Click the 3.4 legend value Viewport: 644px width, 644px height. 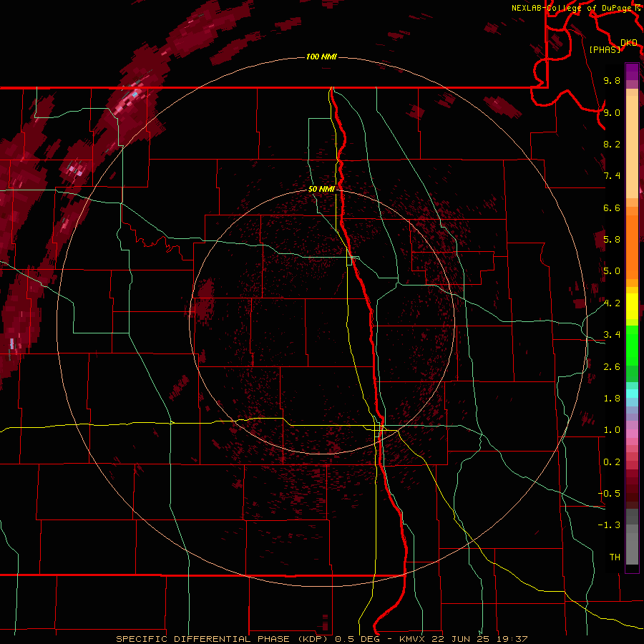click(612, 335)
